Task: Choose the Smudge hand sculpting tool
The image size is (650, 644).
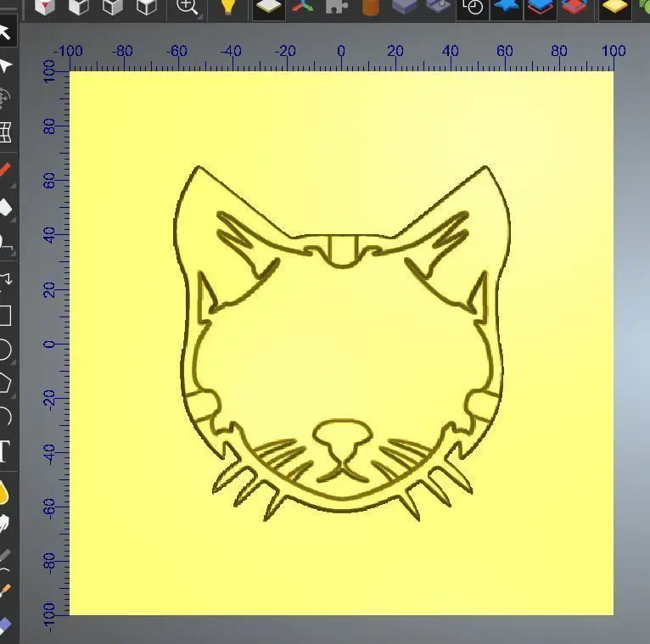Action: coord(4,524)
